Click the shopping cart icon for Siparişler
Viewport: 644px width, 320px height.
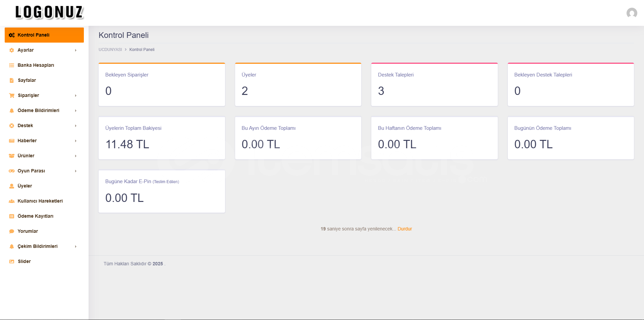click(12, 96)
